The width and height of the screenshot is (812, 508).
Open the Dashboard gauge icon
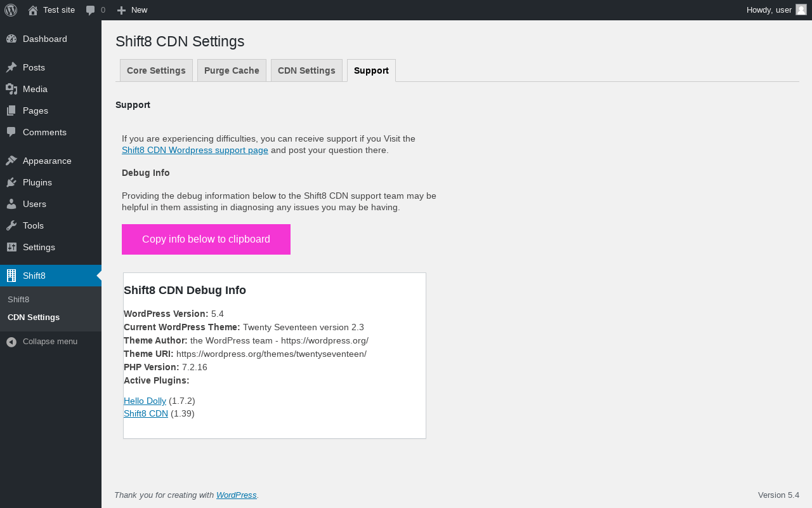point(11,39)
